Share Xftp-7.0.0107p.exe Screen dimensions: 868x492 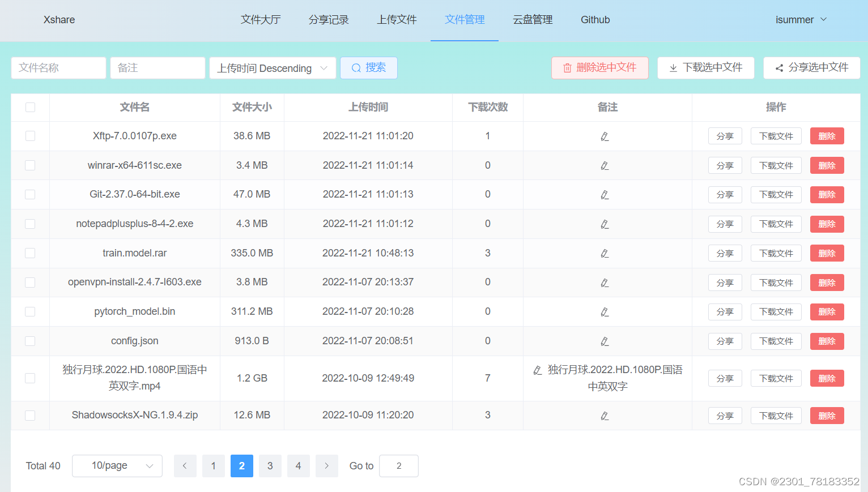point(725,136)
